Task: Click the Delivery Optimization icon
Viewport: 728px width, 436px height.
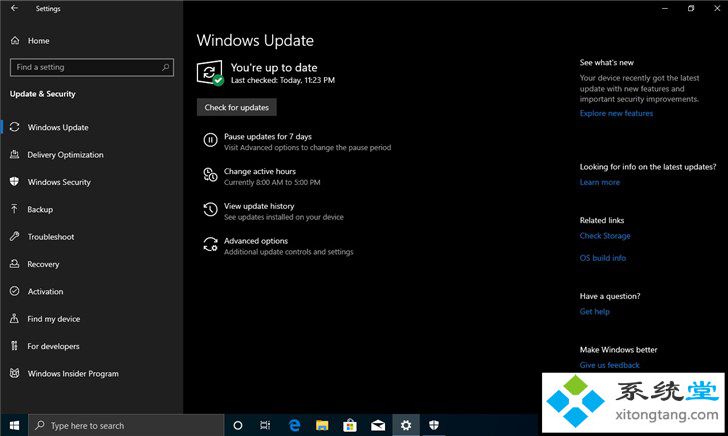Action: point(14,154)
